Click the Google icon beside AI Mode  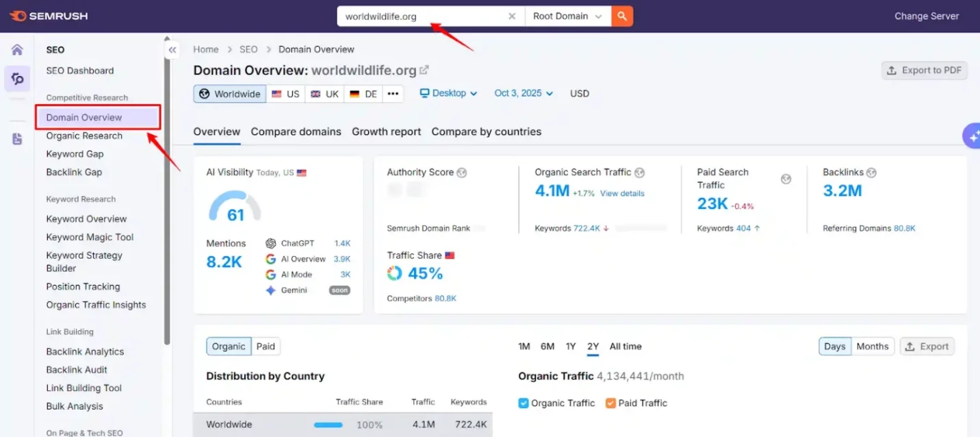(x=271, y=275)
